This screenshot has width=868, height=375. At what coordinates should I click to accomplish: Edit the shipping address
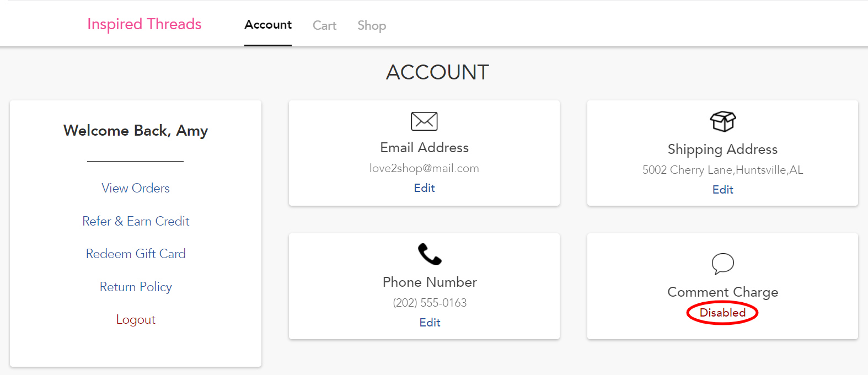point(722,190)
